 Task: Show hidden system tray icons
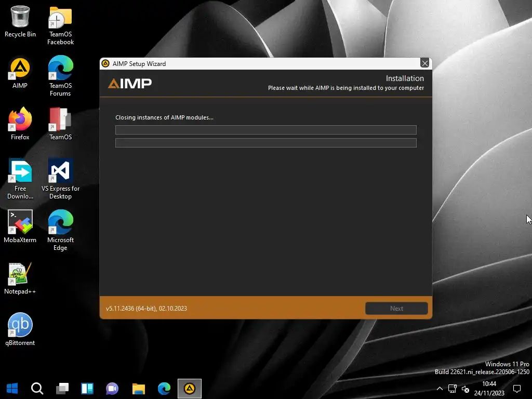coord(440,389)
